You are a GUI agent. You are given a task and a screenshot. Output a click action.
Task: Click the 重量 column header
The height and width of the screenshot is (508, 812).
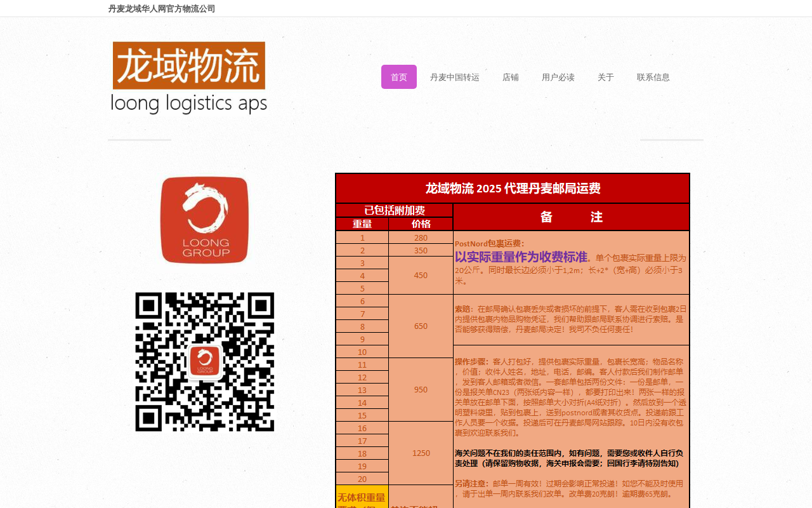tap(362, 224)
